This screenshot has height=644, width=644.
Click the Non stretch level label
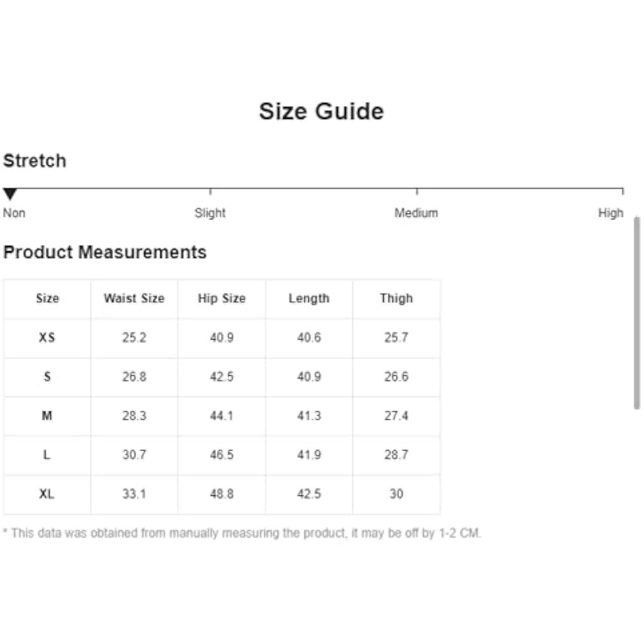click(14, 213)
